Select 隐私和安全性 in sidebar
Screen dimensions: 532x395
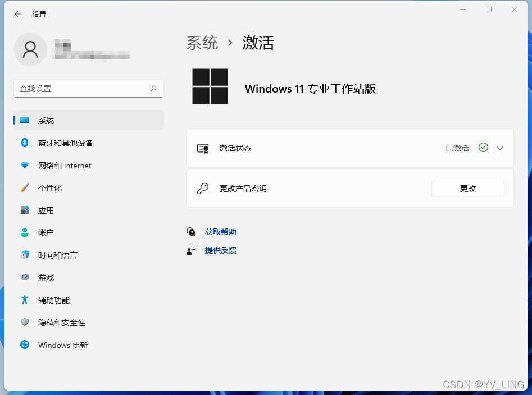89,322
